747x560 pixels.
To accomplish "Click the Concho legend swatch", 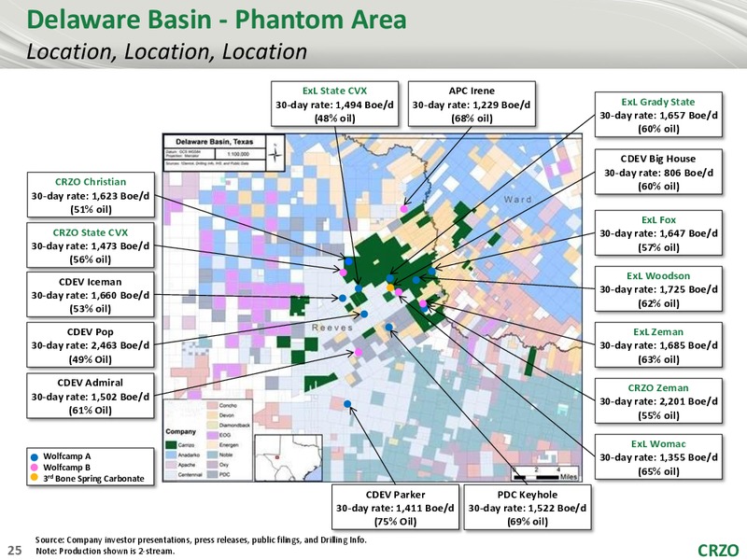I will click(212, 405).
